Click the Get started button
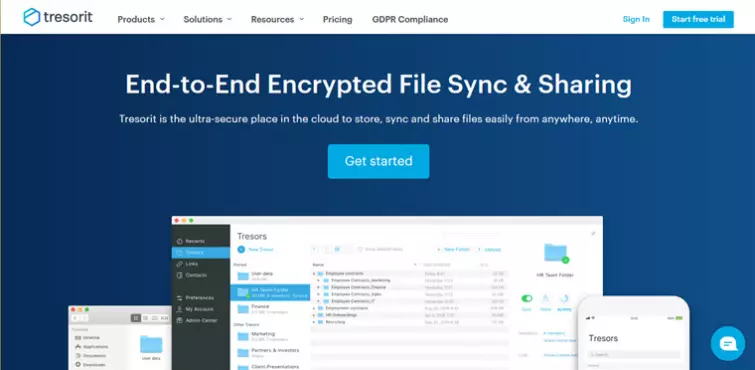The image size is (755, 370). coord(378,161)
